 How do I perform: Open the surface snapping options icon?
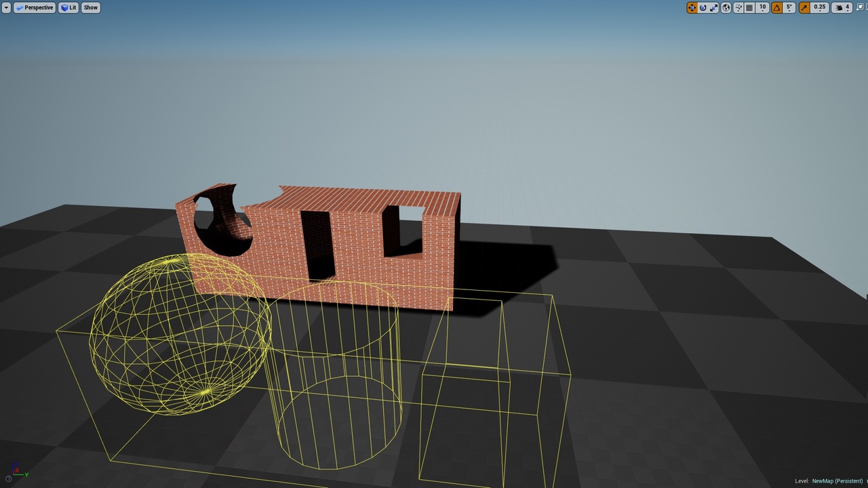point(738,7)
